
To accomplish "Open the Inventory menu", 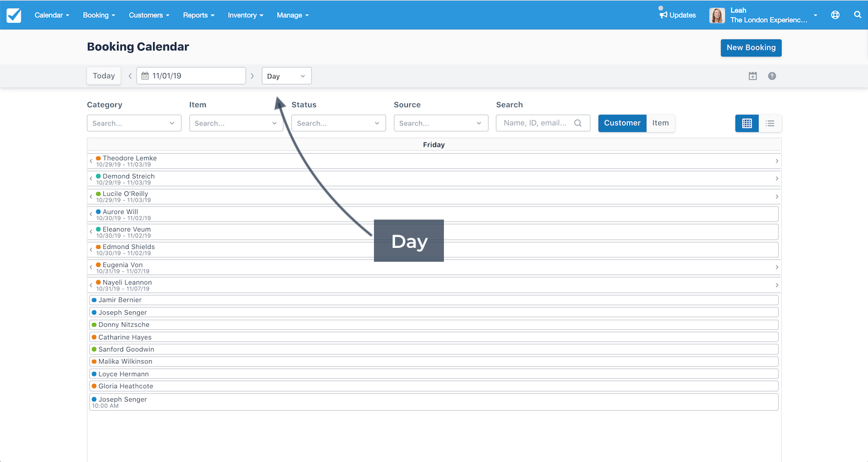I will point(246,15).
